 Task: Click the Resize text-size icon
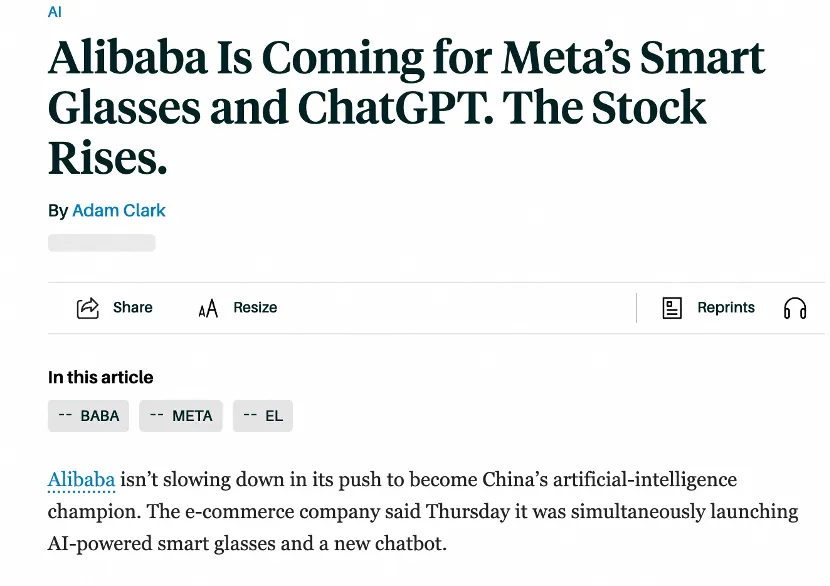point(208,308)
